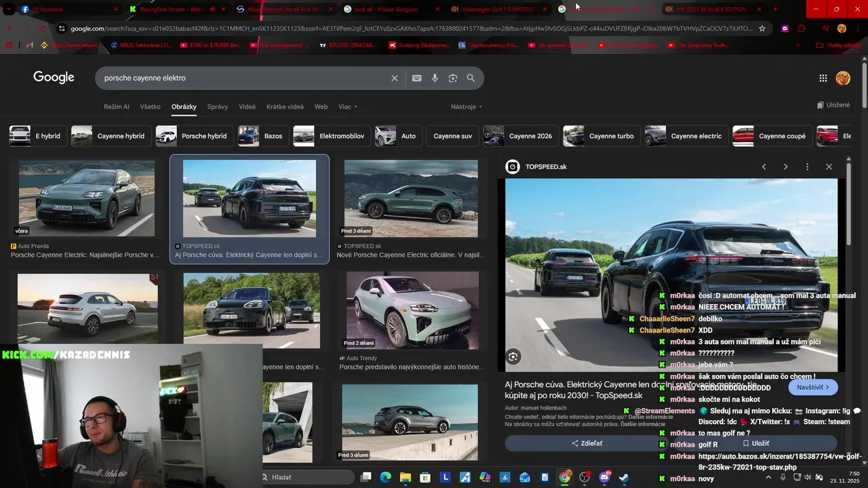Open Auto Trendy mint Porsche thumbnail

coord(412,310)
